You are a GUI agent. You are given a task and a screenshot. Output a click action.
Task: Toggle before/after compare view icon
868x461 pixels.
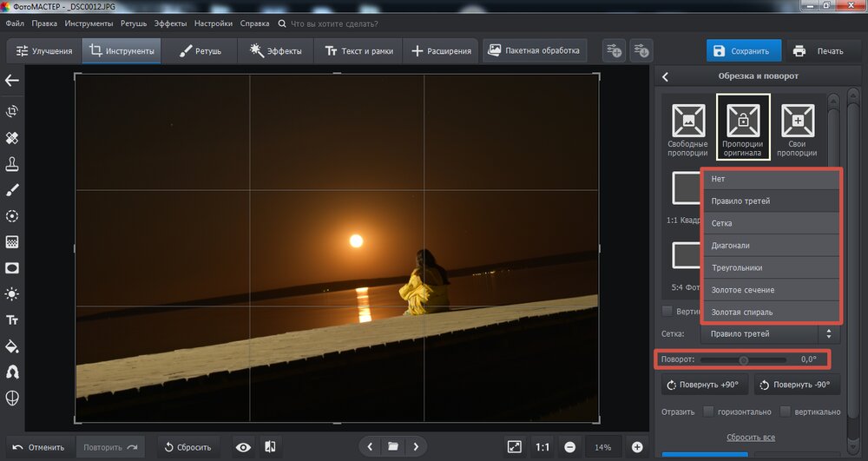click(269, 447)
